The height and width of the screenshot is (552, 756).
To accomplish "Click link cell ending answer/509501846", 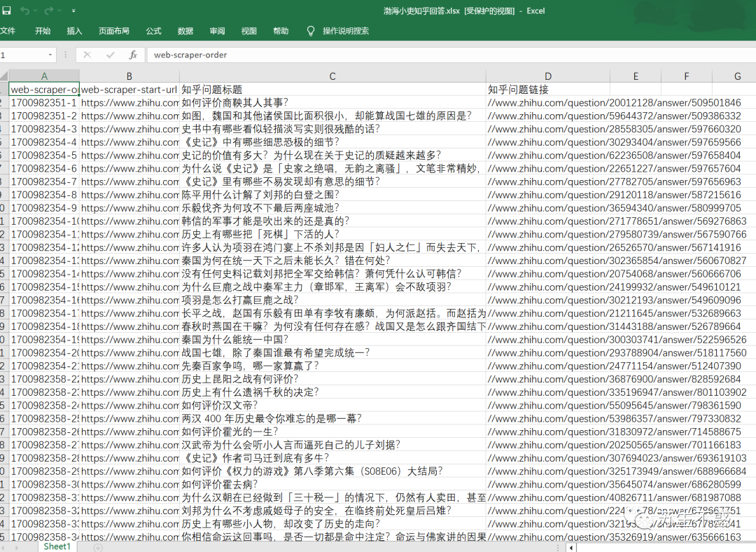I will click(x=615, y=103).
